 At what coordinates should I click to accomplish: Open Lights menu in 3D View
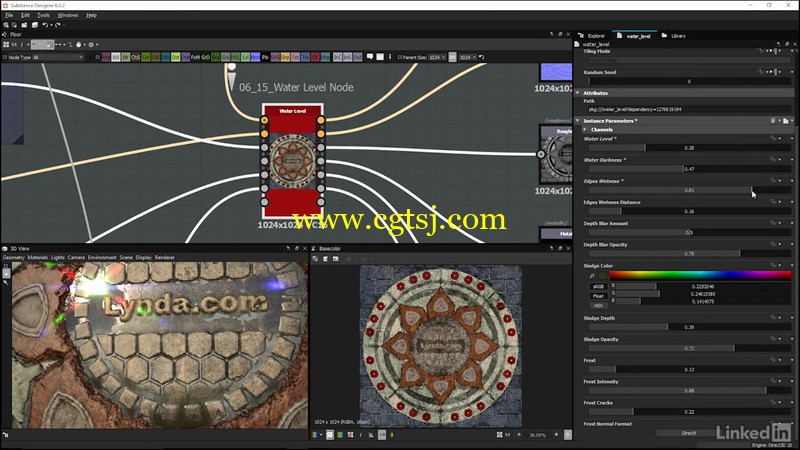tap(58, 258)
